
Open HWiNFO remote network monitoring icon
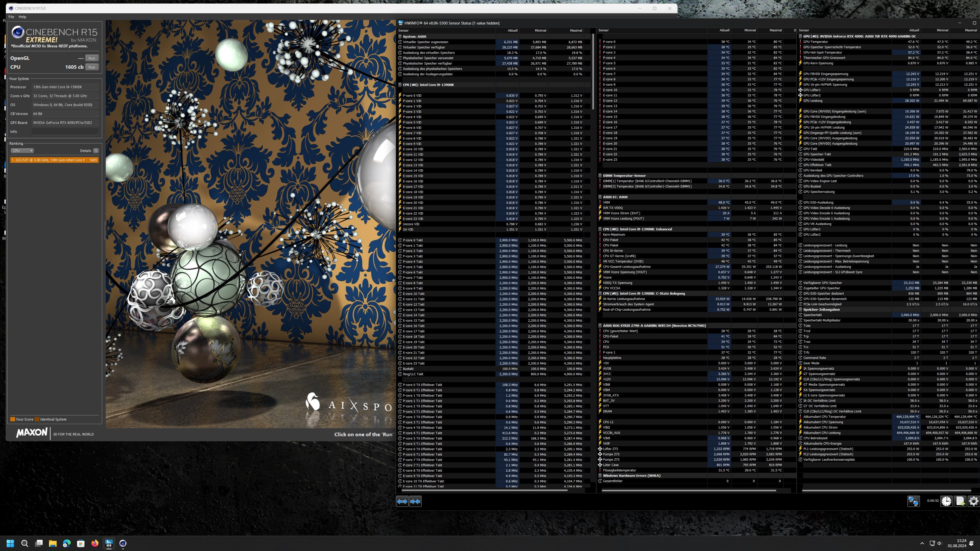click(913, 501)
